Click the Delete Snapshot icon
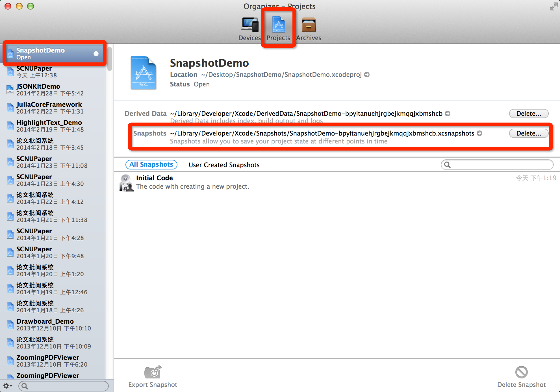This screenshot has height=392, width=560. pyautogui.click(x=521, y=372)
